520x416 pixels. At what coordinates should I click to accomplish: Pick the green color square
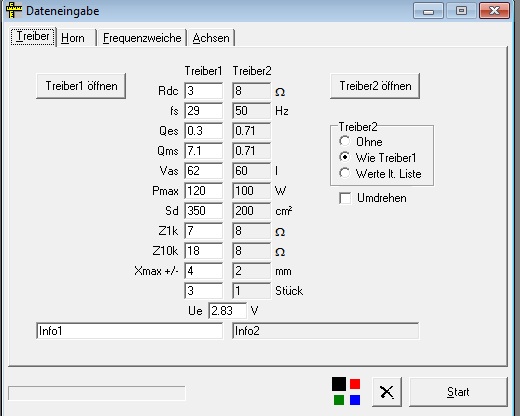click(339, 400)
